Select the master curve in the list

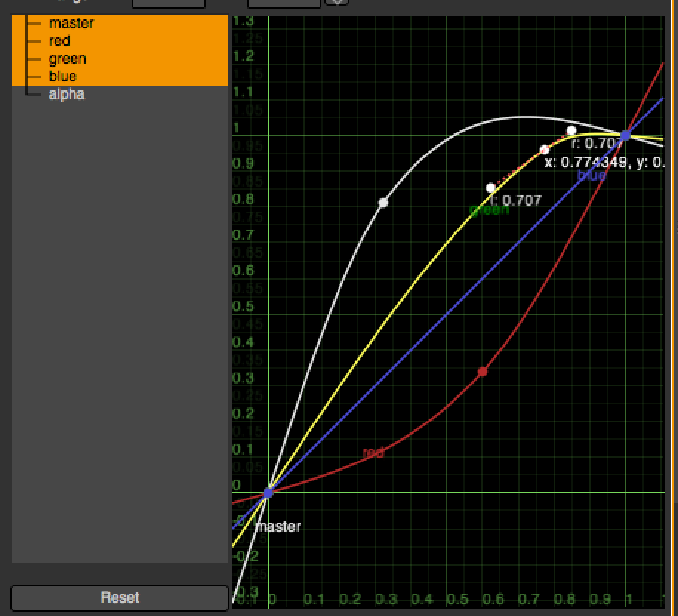[x=71, y=23]
